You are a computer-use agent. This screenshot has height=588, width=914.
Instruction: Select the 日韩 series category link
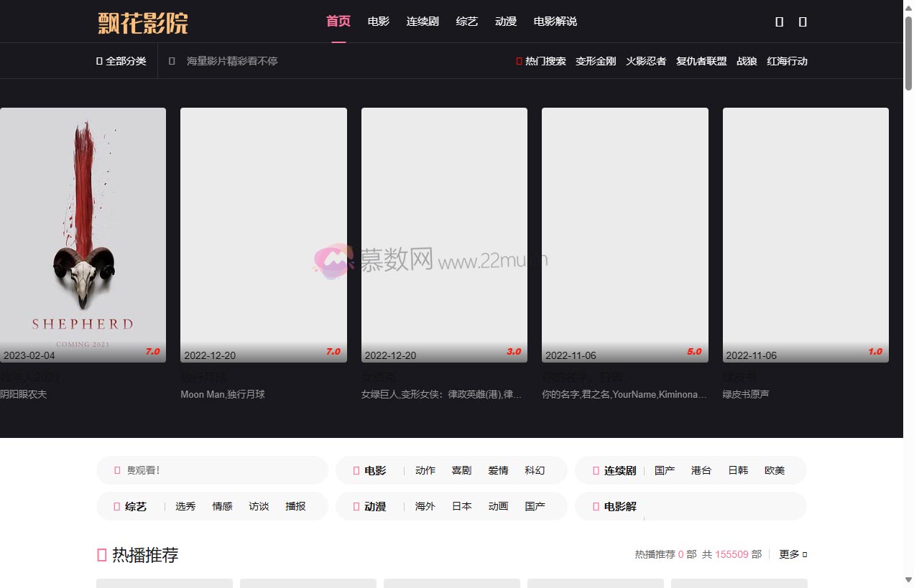(x=738, y=471)
